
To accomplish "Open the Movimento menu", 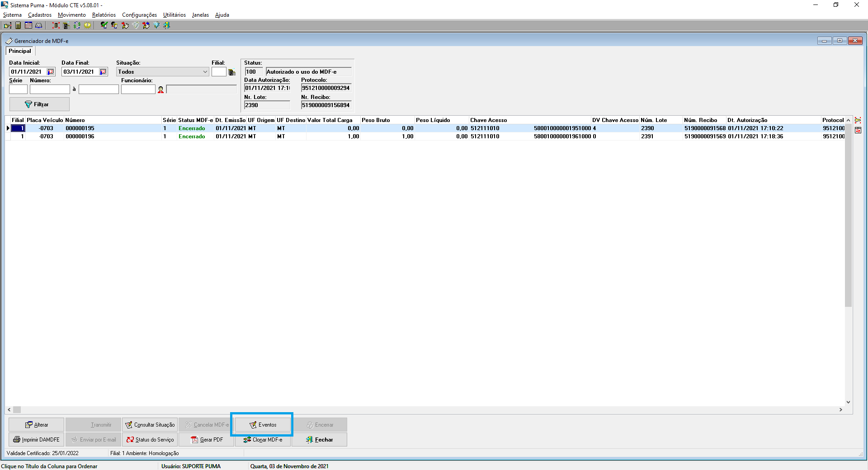I will pos(71,15).
